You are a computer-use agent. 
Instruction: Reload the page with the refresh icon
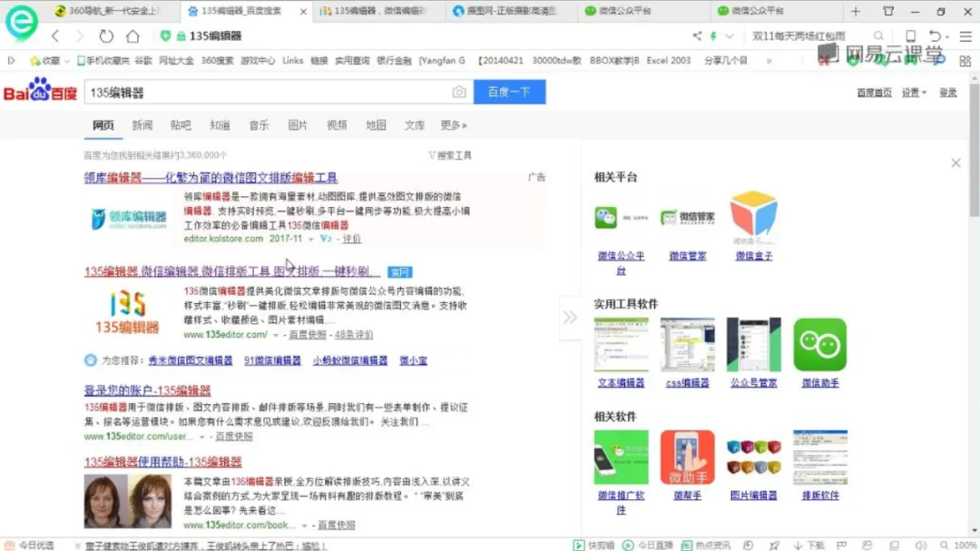[x=106, y=36]
